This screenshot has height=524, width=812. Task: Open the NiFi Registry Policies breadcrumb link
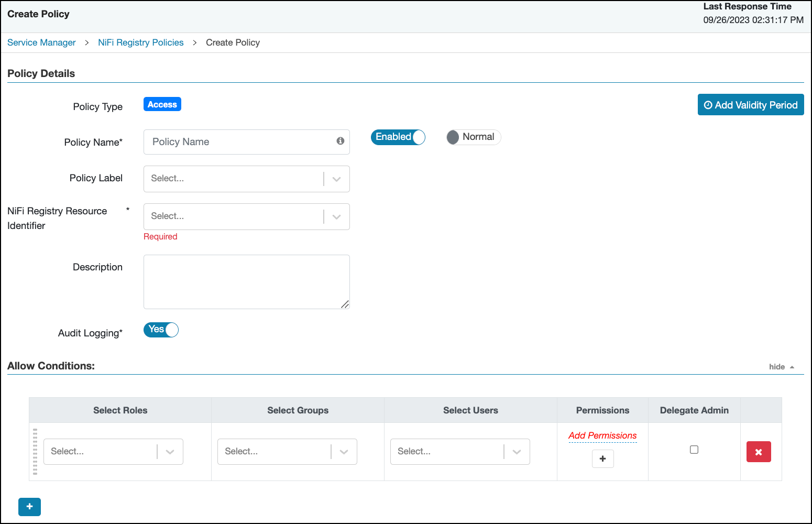point(140,42)
